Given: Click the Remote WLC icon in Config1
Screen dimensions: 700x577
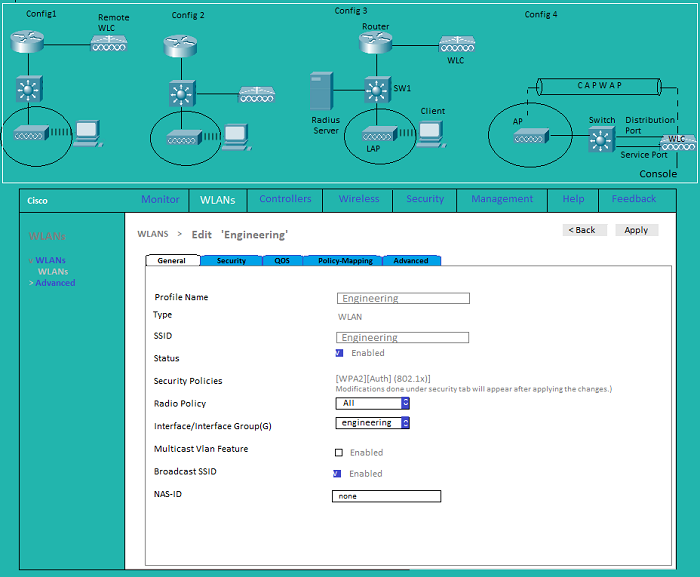Looking at the screenshot, I should 109,43.
